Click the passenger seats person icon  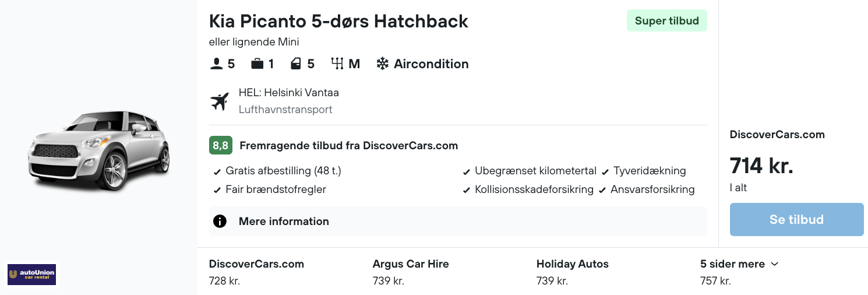[x=217, y=64]
